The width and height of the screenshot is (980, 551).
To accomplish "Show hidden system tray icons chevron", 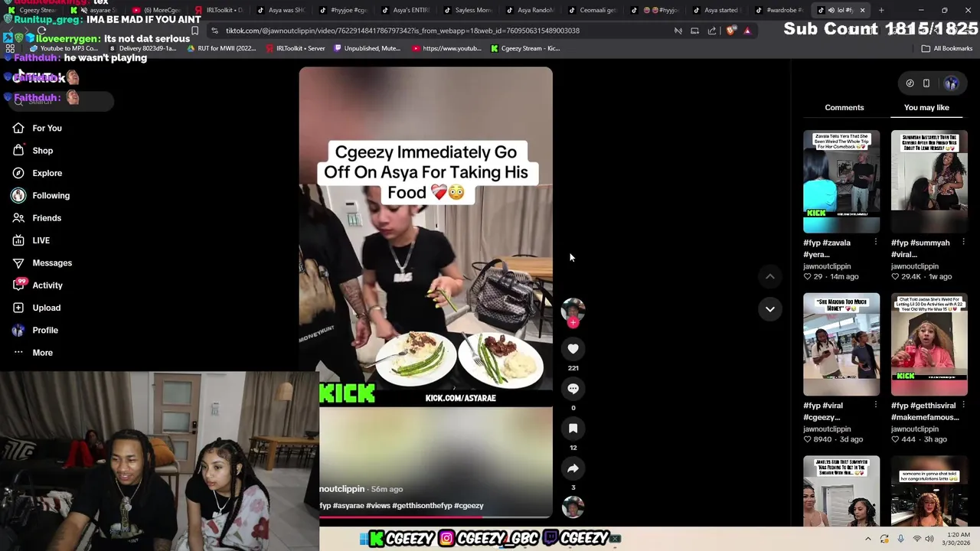I will click(867, 539).
